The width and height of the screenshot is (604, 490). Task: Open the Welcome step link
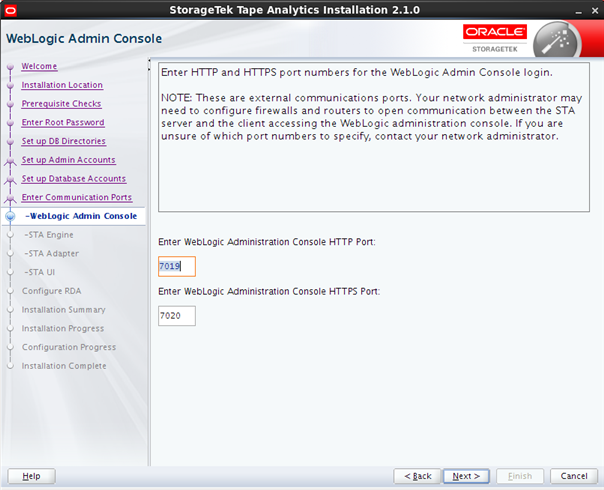pos(39,66)
